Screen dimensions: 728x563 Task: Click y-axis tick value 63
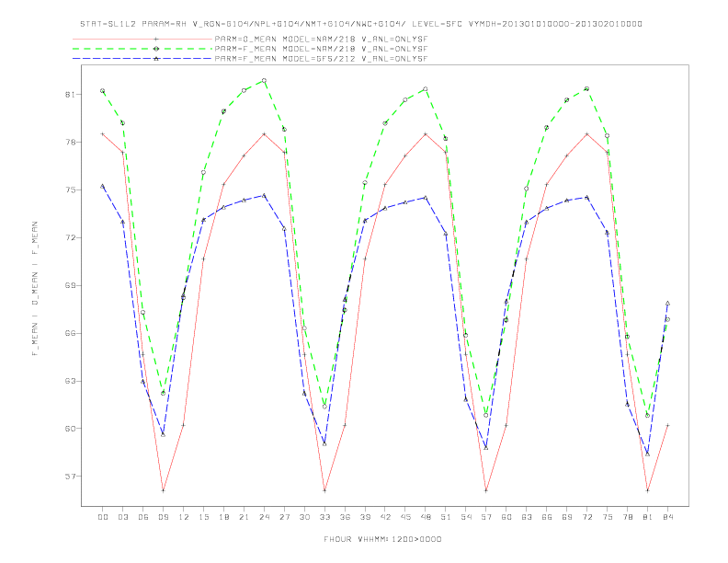70,381
